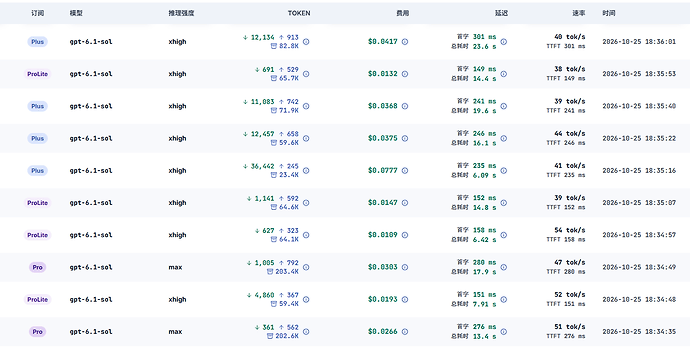
Task: Click the 40 tok/s rate value
Action: 570,37
